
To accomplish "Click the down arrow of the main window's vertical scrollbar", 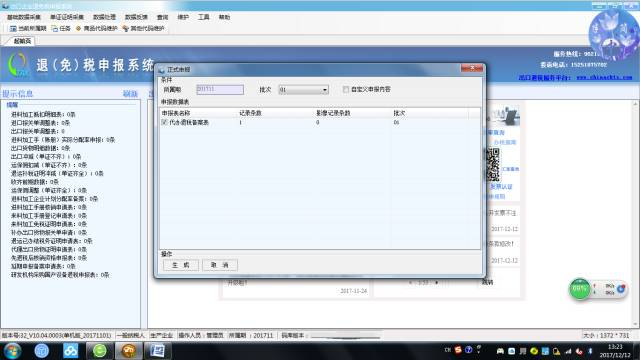I will click(636, 324).
